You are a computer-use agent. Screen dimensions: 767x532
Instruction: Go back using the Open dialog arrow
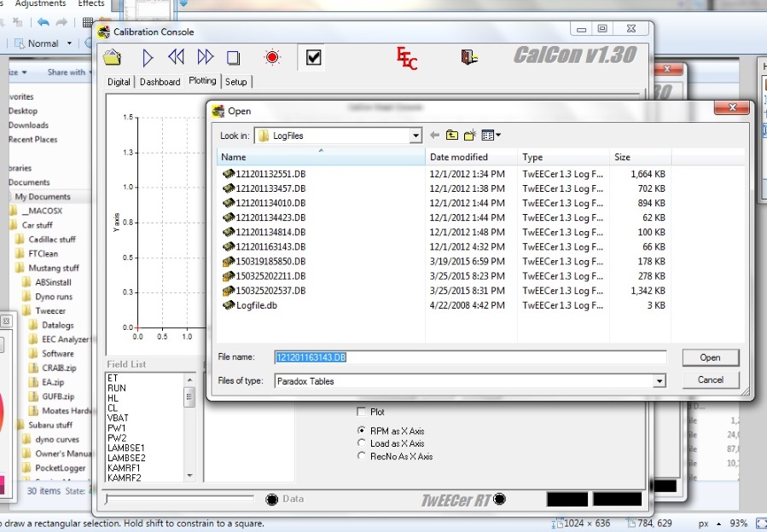(434, 136)
